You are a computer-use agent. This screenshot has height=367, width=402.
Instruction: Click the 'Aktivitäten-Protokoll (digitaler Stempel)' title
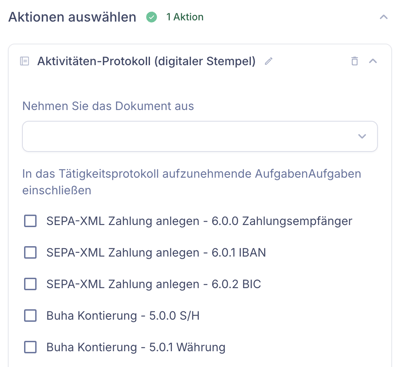coord(146,61)
